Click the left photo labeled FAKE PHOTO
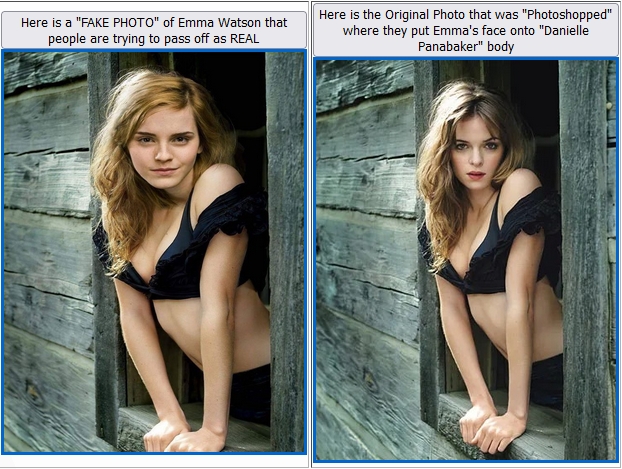The height and width of the screenshot is (469, 622). point(154,252)
